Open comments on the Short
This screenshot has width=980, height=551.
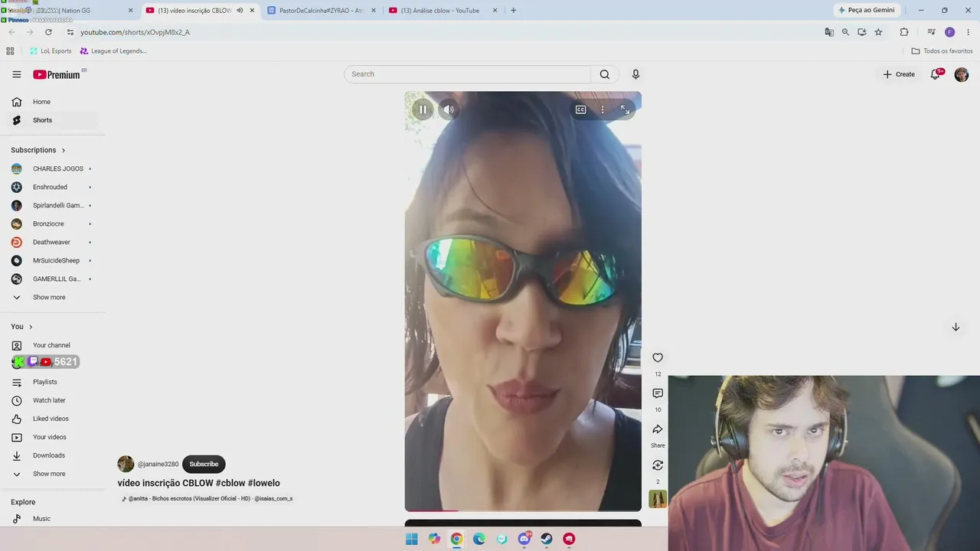658,393
